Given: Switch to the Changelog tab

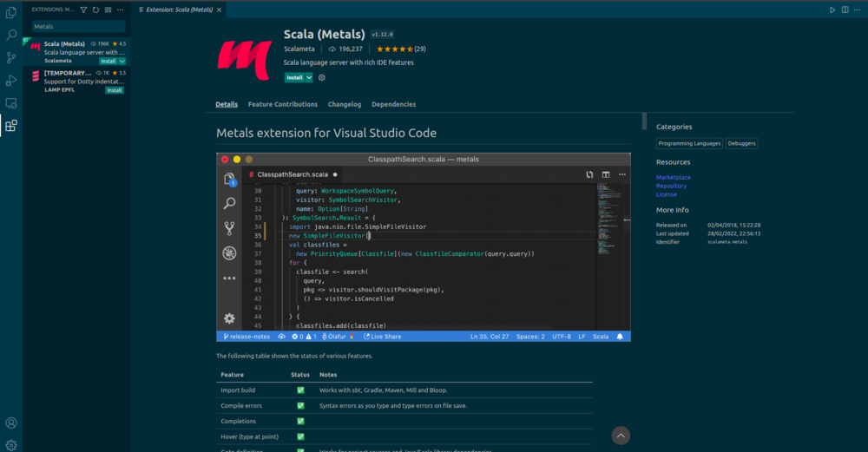Looking at the screenshot, I should (345, 104).
